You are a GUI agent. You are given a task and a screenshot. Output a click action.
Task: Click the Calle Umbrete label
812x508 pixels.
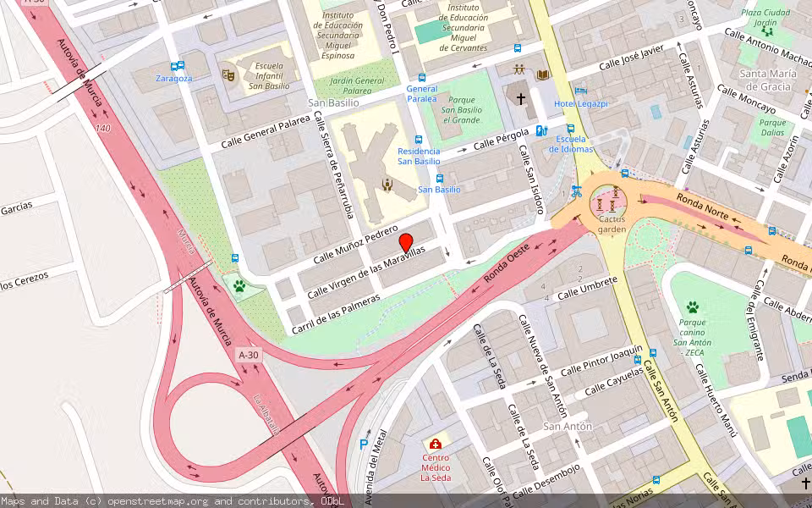click(x=588, y=288)
